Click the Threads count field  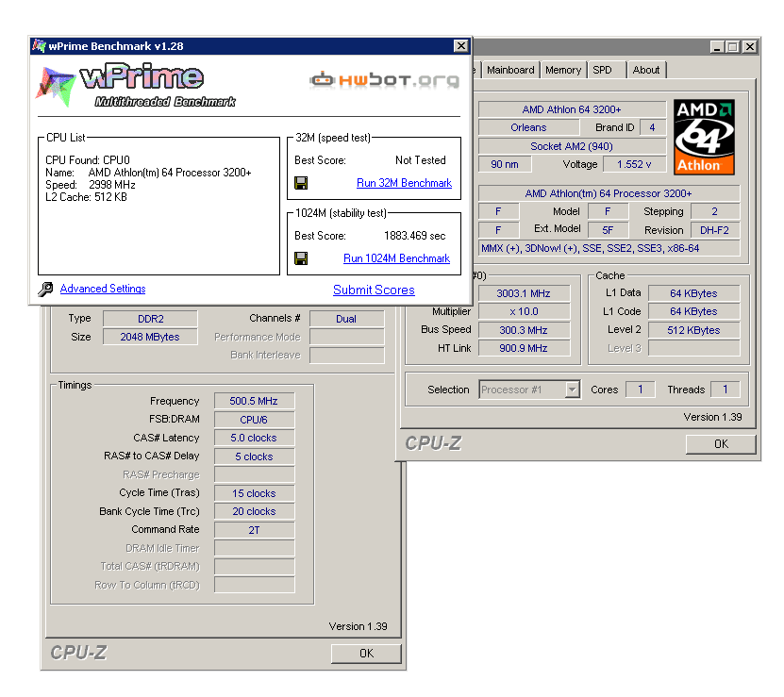pos(725,390)
